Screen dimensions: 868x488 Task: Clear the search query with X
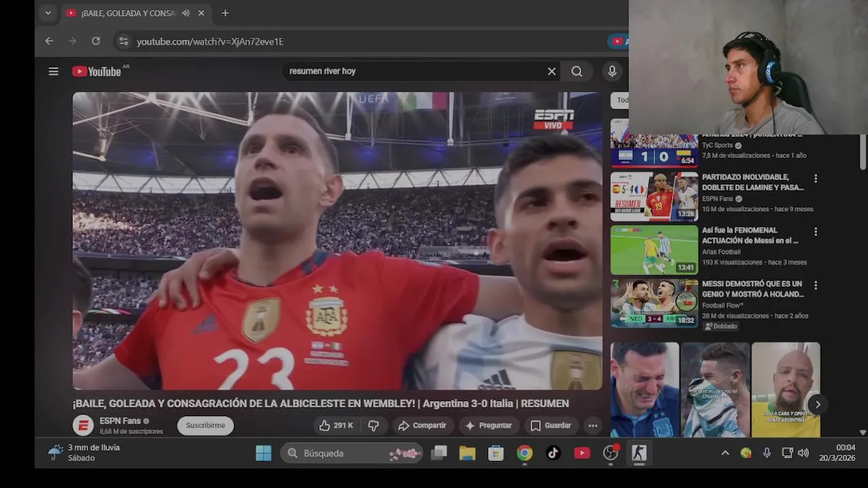(x=552, y=71)
